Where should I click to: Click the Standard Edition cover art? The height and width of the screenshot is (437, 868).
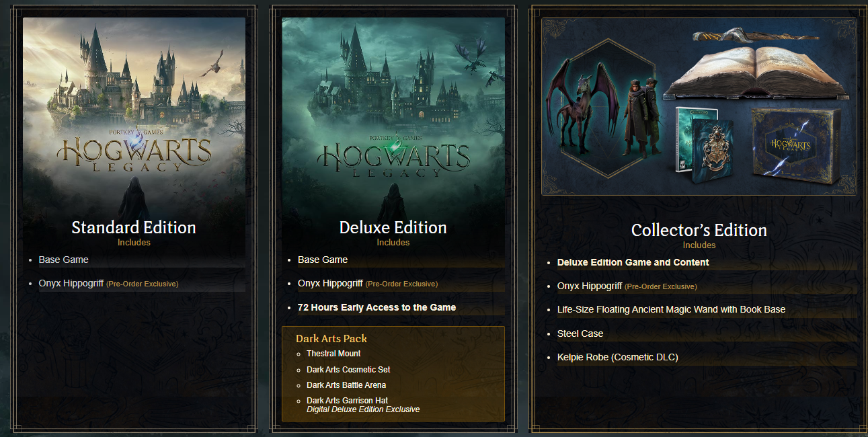134,118
